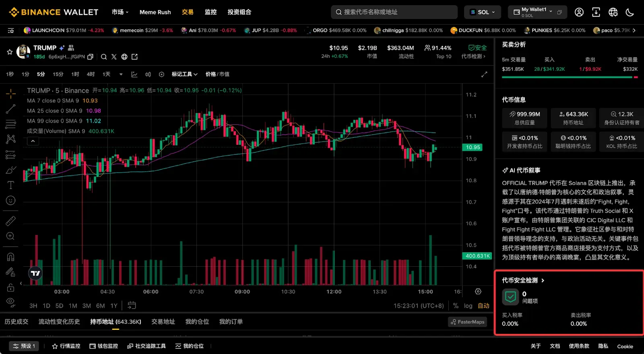644x354 pixels.
Task: Select the 1D chart range
Action: click(46, 306)
